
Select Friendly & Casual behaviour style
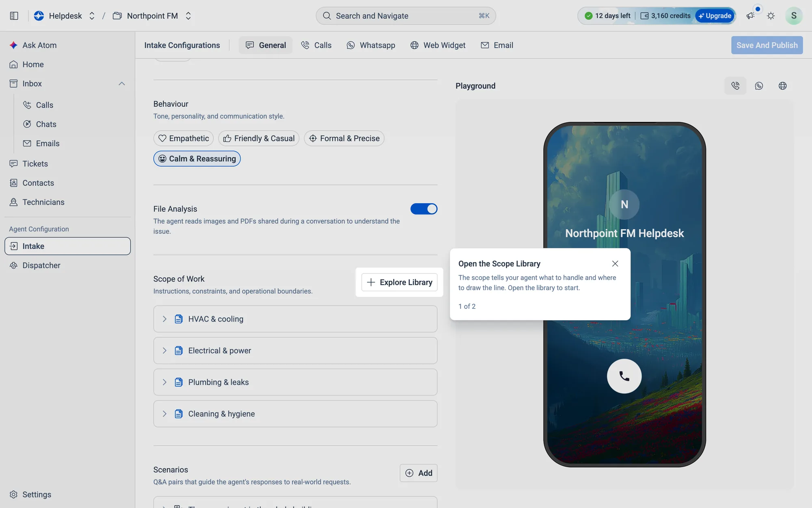point(259,138)
